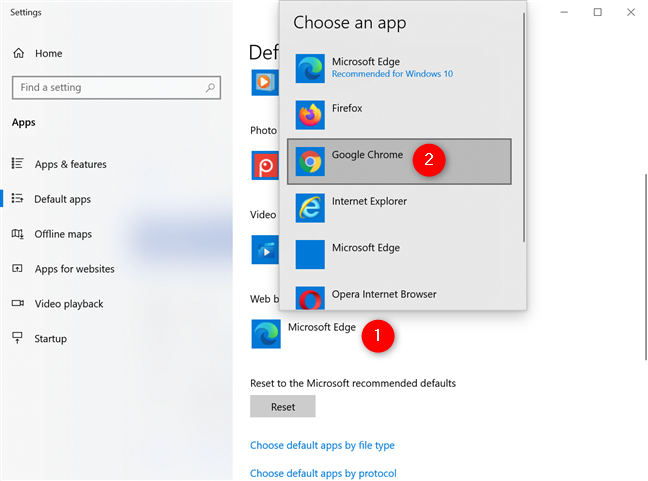Click the music player default app icon
Image resolution: width=648 pixels, height=481 pixels.
265,82
